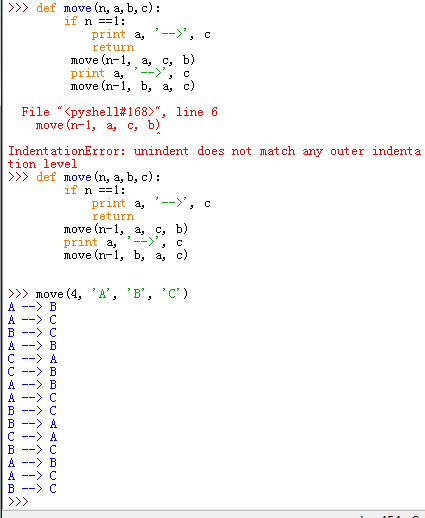The image size is (425, 518).
Task: Click the IndentationError message text
Action: coord(214,151)
